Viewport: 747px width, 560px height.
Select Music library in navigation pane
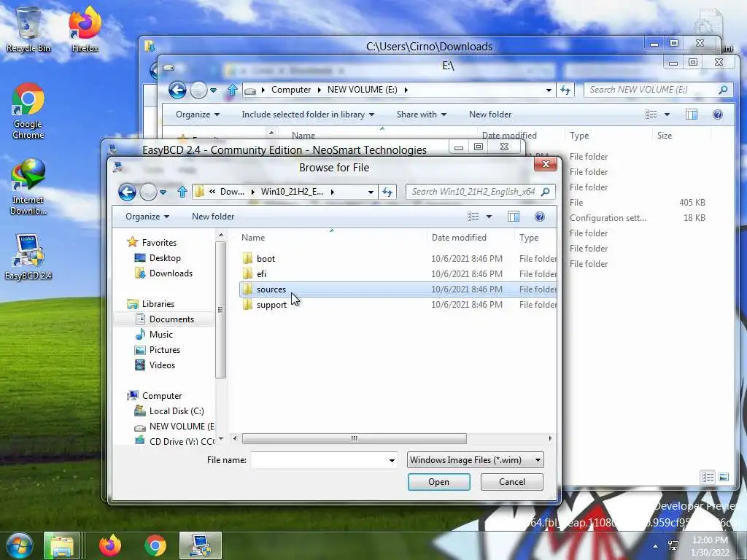click(x=160, y=334)
